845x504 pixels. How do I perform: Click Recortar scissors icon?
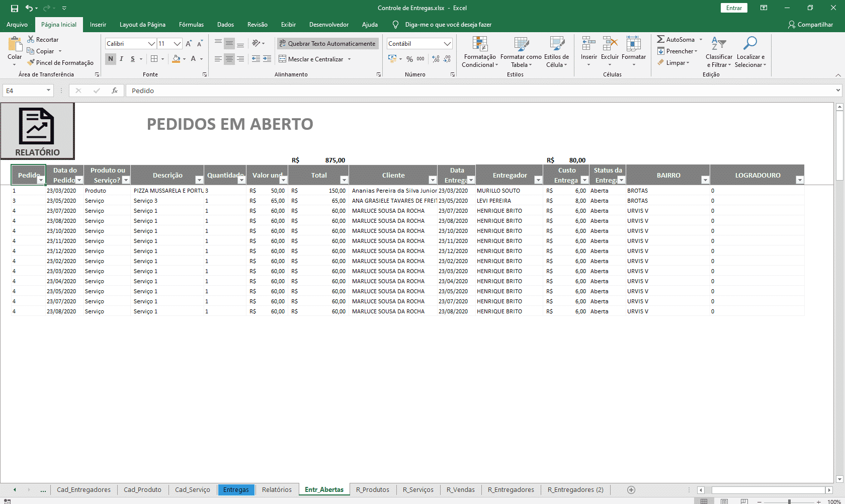coord(31,39)
